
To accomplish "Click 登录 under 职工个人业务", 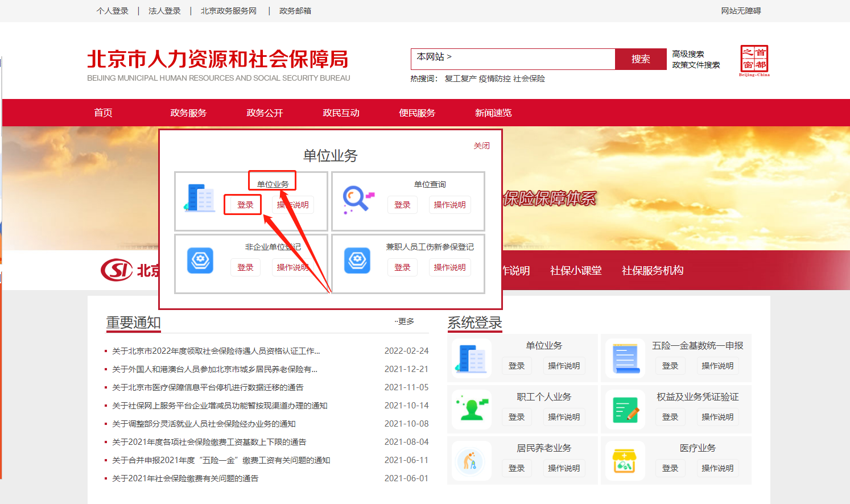I will [x=517, y=417].
